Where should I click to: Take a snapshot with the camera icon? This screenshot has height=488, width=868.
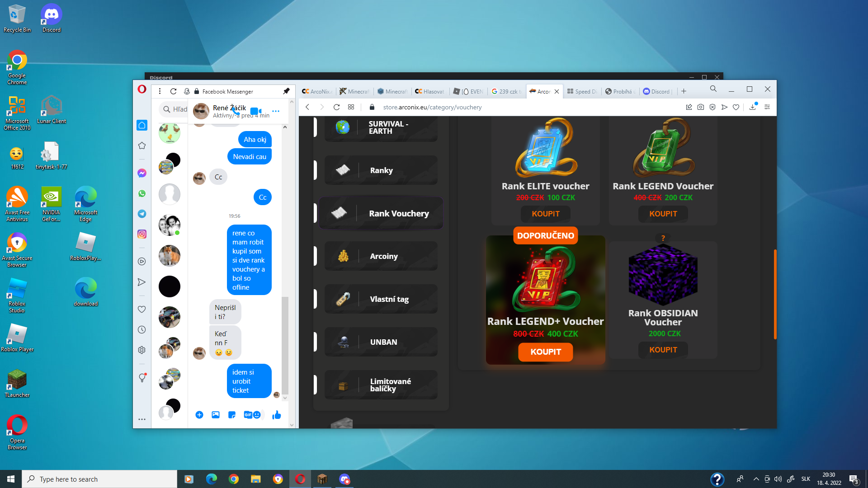point(700,107)
